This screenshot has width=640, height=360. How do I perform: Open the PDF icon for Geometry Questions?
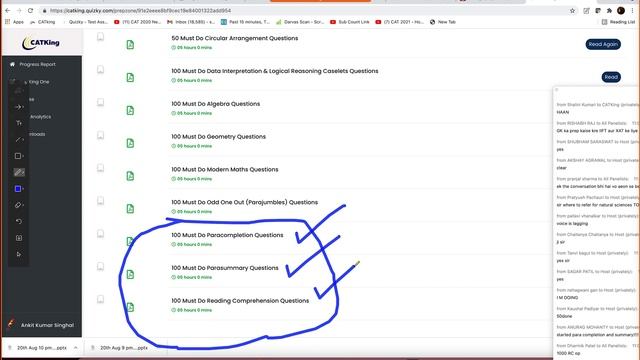130,143
